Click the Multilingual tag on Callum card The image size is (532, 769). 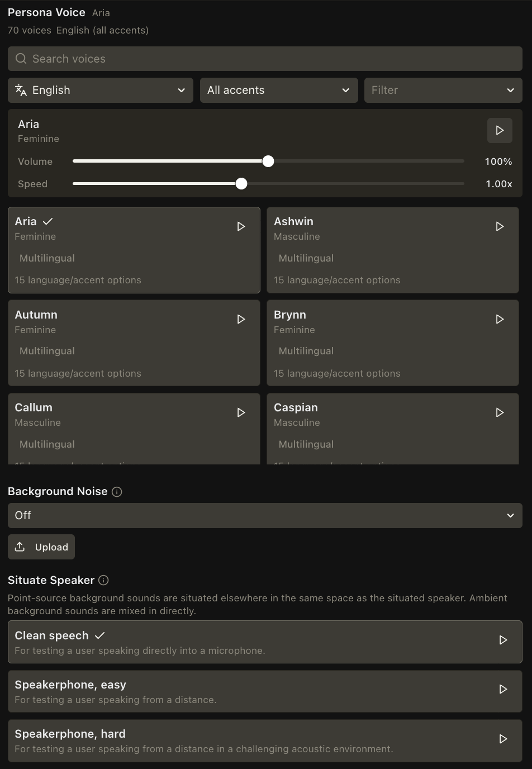tap(47, 444)
